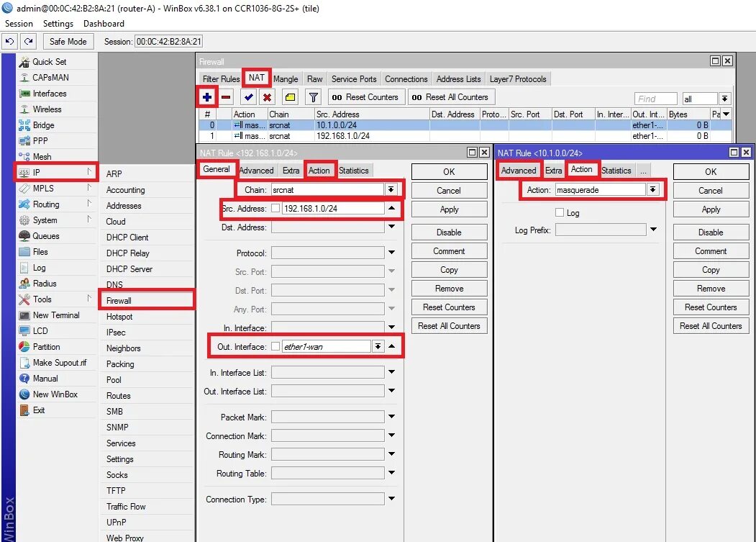Open Queues in the sidebar

46,236
